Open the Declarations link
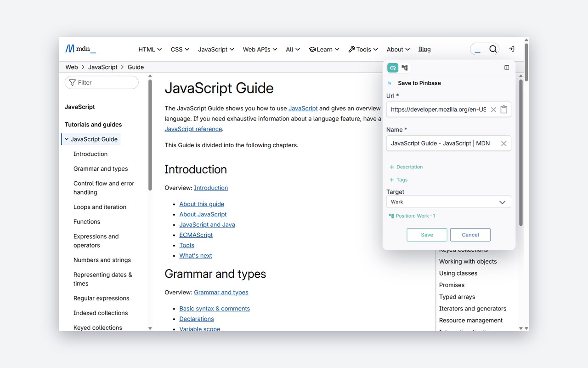The image size is (588, 368). (x=197, y=319)
